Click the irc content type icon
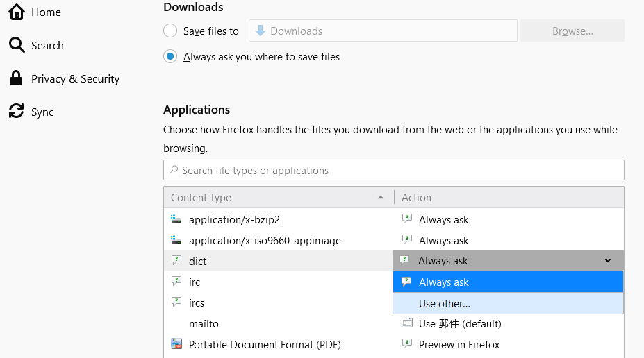This screenshot has width=644, height=358. pos(176,281)
